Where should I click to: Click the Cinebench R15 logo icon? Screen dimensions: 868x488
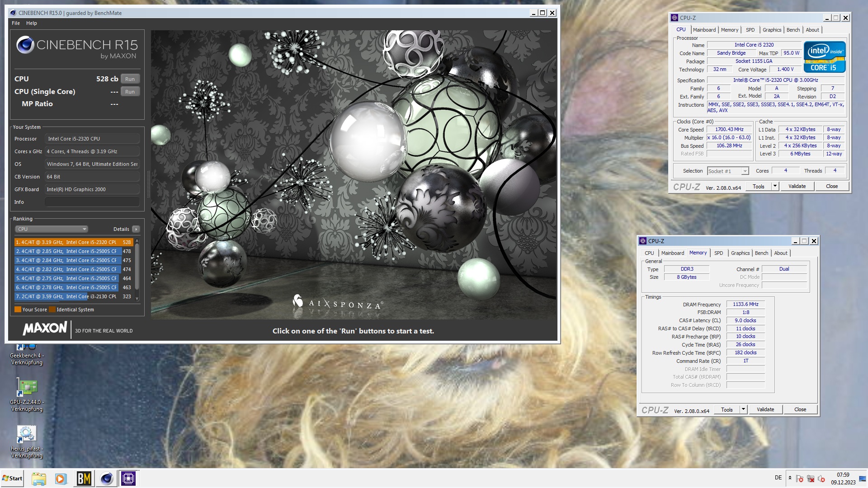pos(25,45)
